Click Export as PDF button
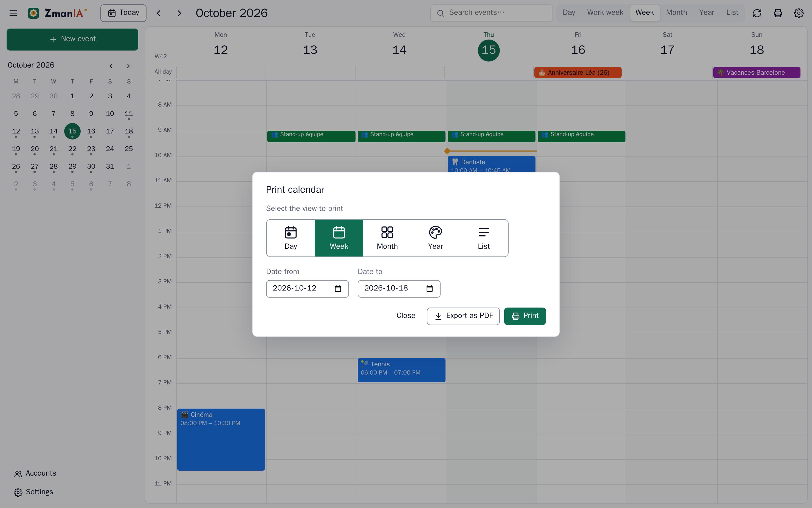Viewport: 812px width, 508px height. pos(463,316)
